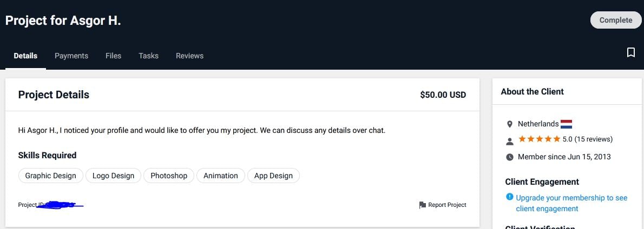
Task: View the Reviews tab
Action: pyautogui.click(x=190, y=56)
